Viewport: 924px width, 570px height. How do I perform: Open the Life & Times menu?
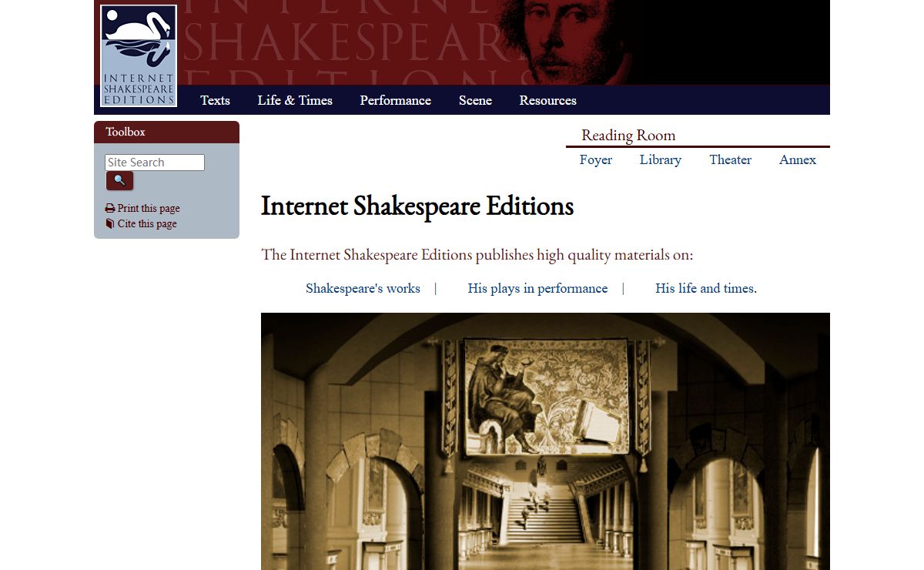(295, 100)
